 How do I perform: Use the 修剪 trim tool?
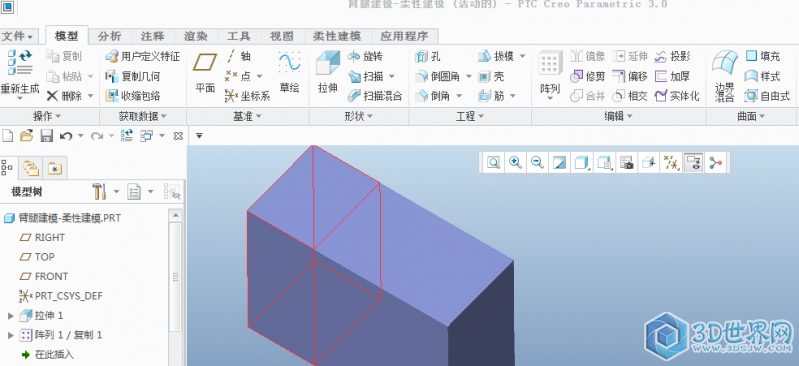click(588, 76)
